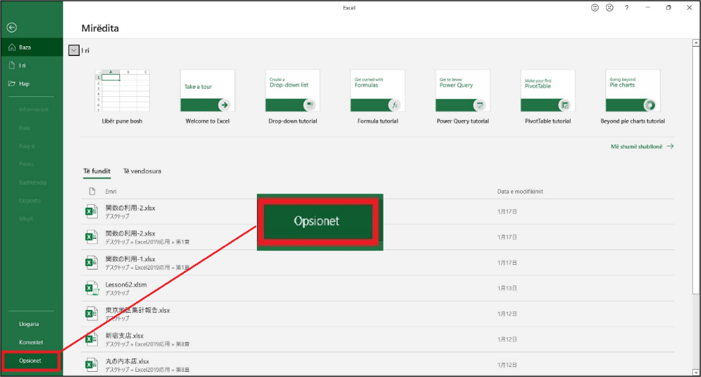Click the Hap open folder icon
The image size is (701, 377).
pos(12,84)
